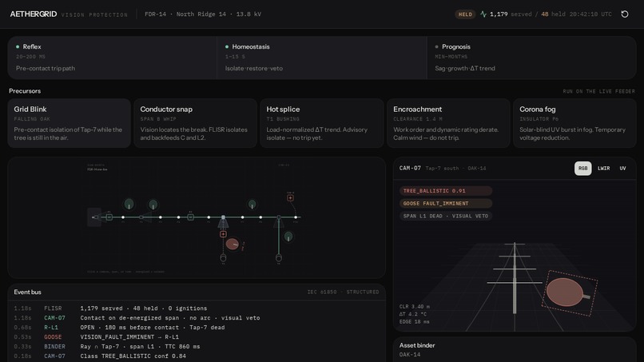Viewport: 644px width, 362px height.
Task: Select the FLISR 1,179 served event row
Action: coord(197,308)
